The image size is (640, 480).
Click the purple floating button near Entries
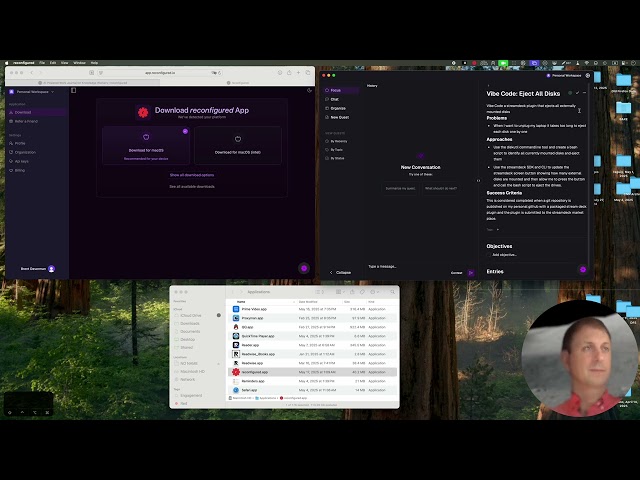point(583,269)
